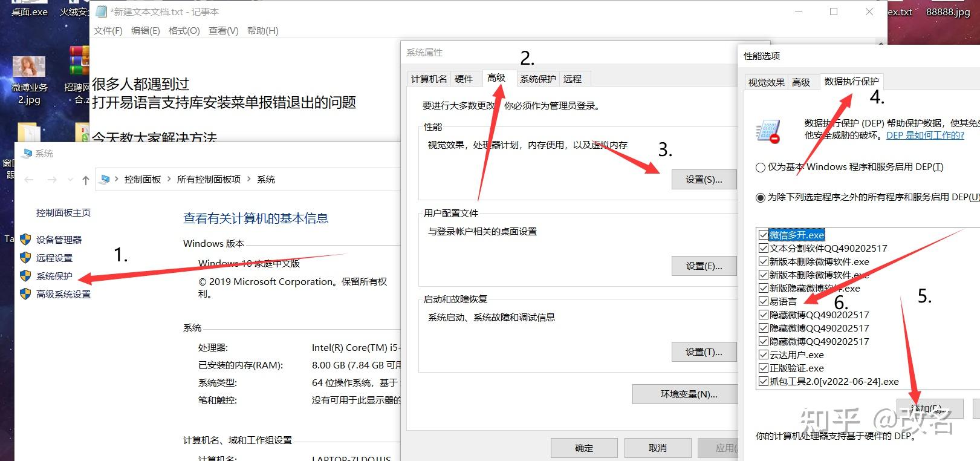
Task: Click shield icon beside 远程设置
Action: 25,258
